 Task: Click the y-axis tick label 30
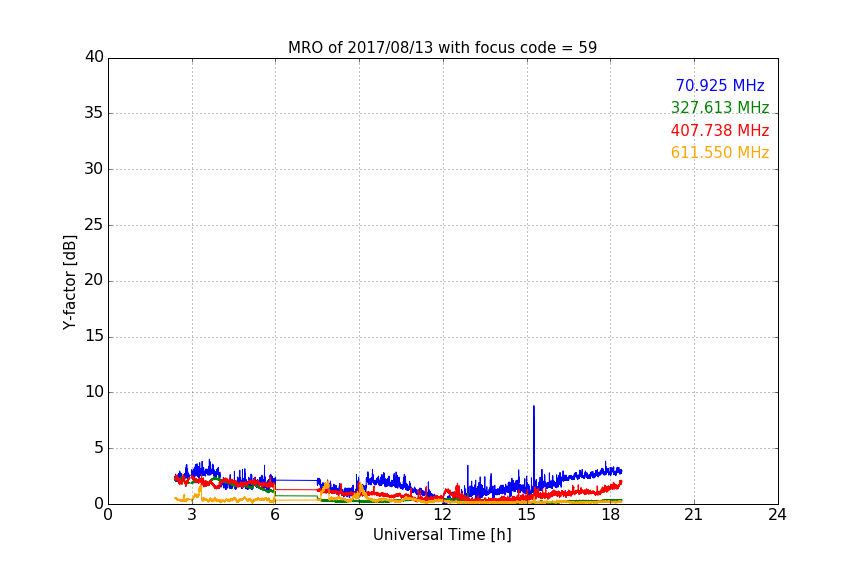(94, 169)
